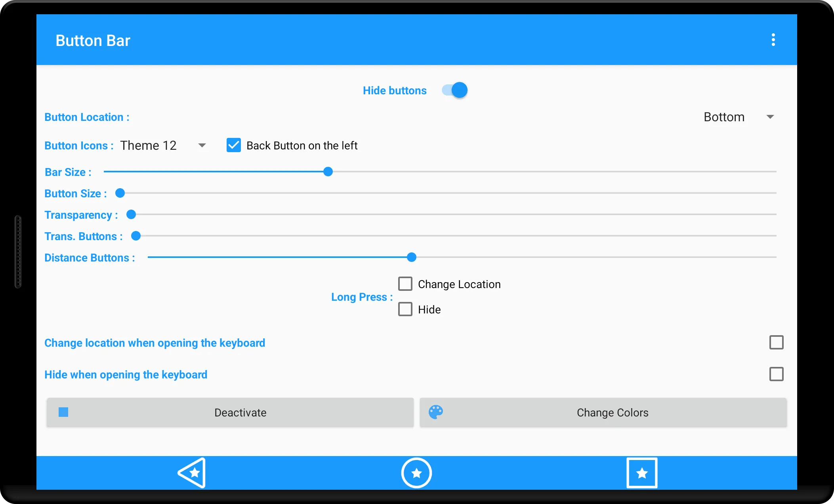Enable Hide when opening the keyboard

776,374
